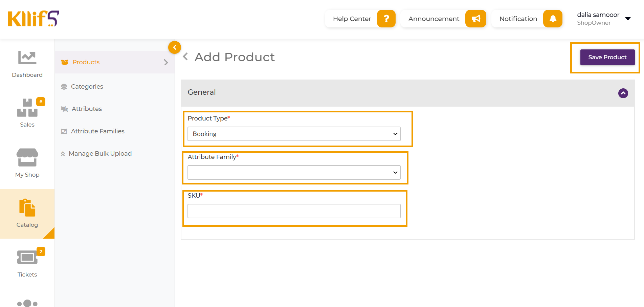Collapse the General section
This screenshot has height=307, width=644.
tap(623, 93)
